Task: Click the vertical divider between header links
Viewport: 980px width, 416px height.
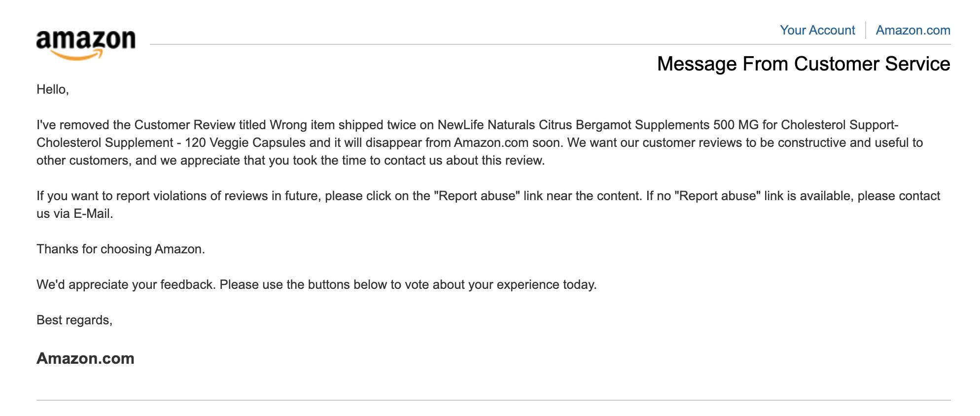Action: (x=866, y=30)
